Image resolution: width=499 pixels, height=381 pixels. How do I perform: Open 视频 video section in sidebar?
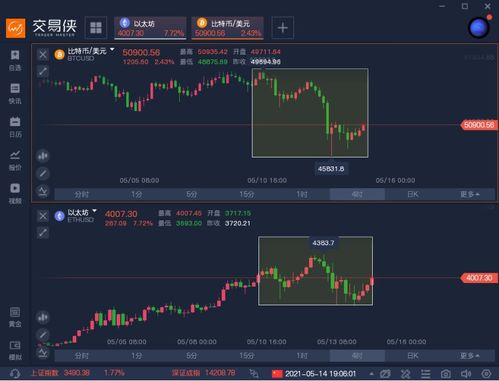[x=15, y=193]
